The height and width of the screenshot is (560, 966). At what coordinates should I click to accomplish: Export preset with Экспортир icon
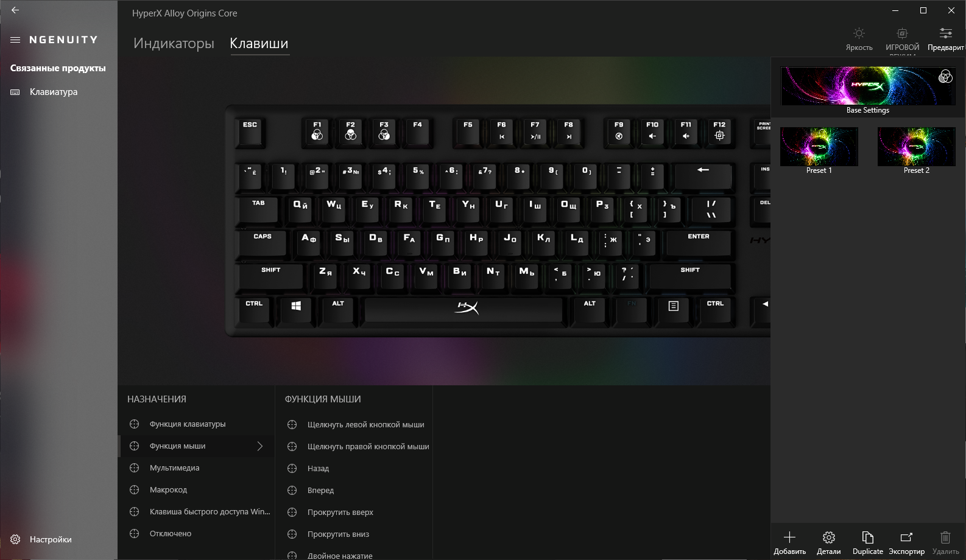point(906,542)
